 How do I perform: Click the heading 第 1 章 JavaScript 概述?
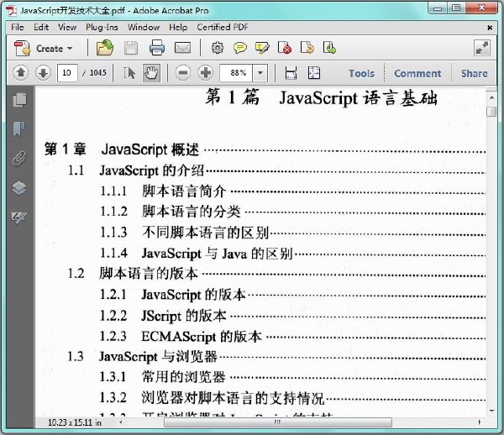122,149
